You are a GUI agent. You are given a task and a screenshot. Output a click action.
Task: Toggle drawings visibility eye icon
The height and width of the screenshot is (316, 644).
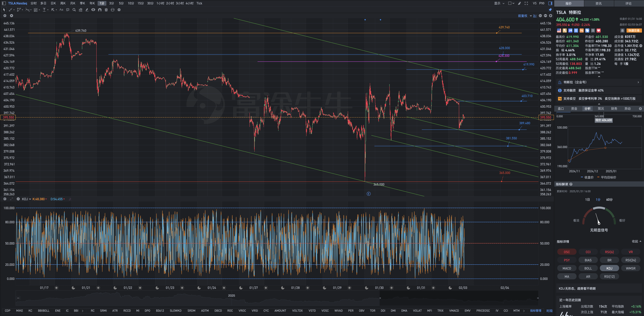(93, 10)
